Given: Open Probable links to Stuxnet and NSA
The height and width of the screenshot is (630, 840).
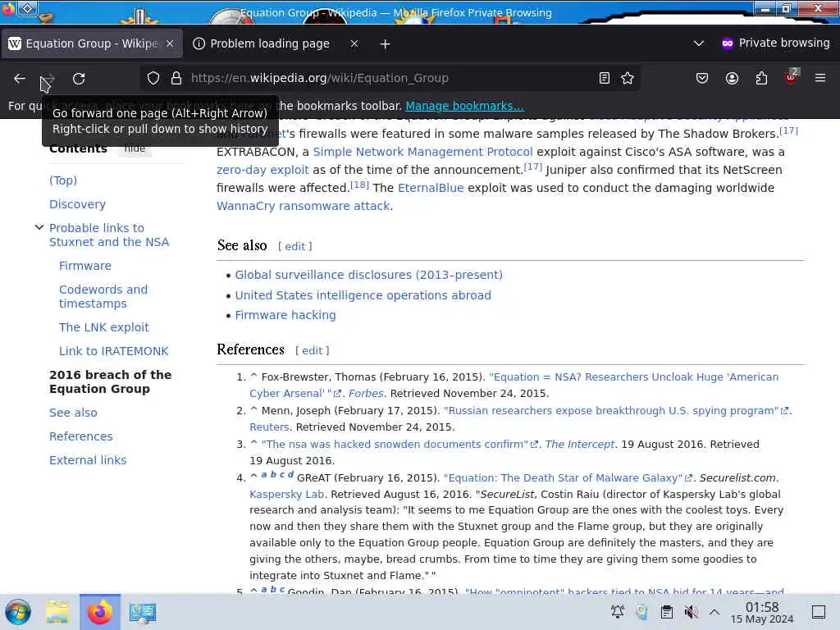Looking at the screenshot, I should (x=109, y=235).
